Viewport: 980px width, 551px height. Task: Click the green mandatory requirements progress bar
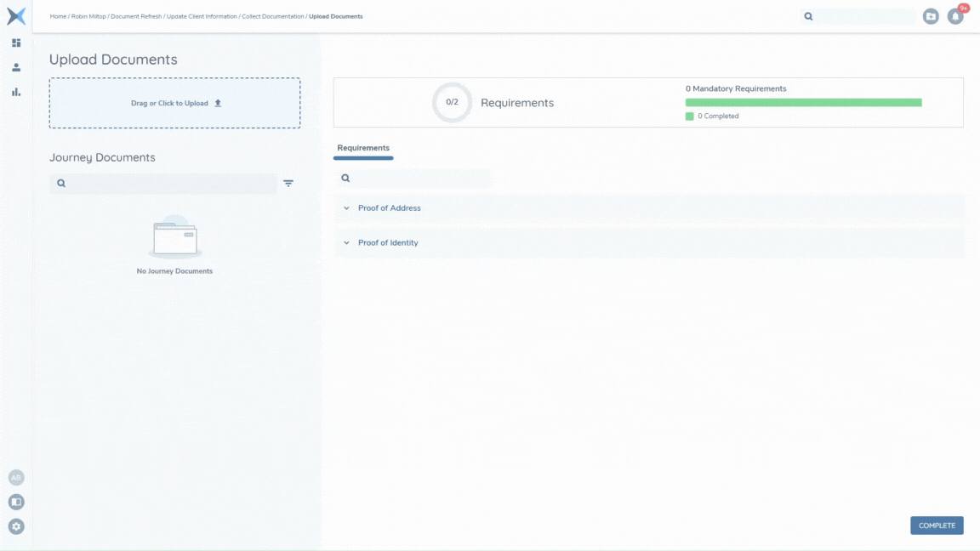point(803,103)
